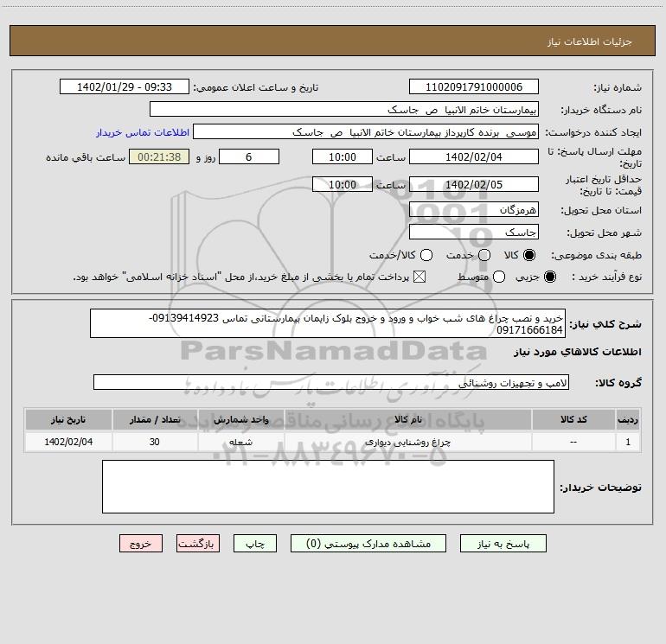Image resolution: width=666 pixels, height=644 pixels.
Task: Click the تاریخ نیاز column header
Action: 68,419
